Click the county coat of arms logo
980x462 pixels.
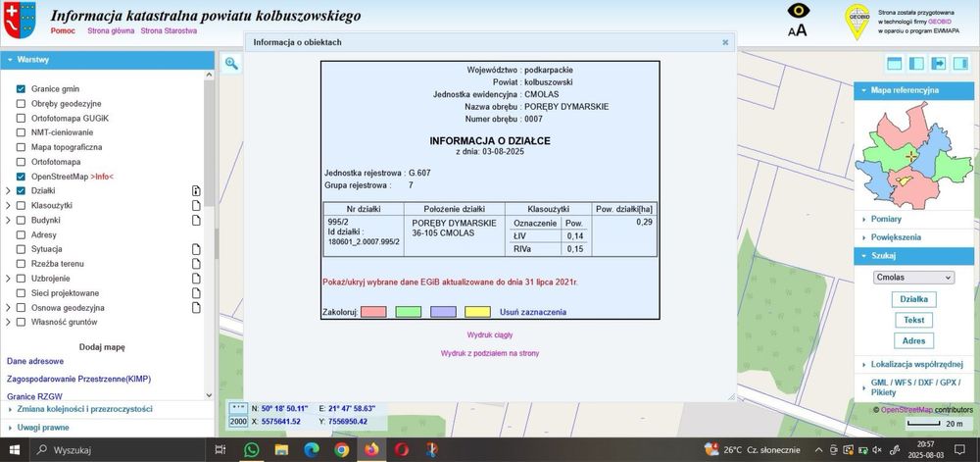[20, 20]
